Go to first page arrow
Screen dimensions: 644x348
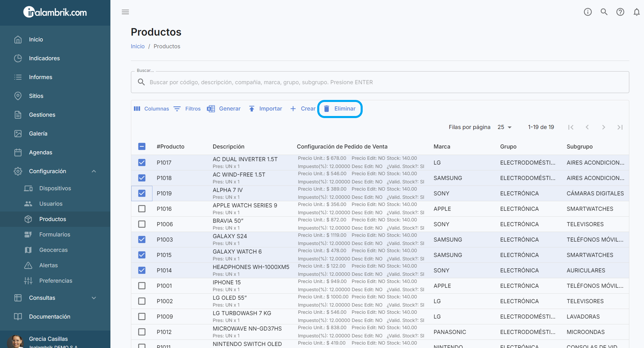coord(571,127)
